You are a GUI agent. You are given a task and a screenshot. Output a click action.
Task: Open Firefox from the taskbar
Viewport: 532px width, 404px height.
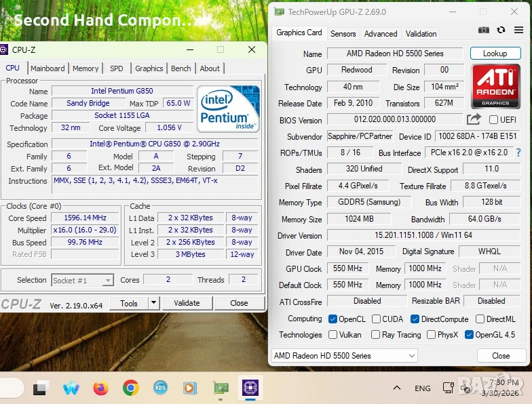101,388
